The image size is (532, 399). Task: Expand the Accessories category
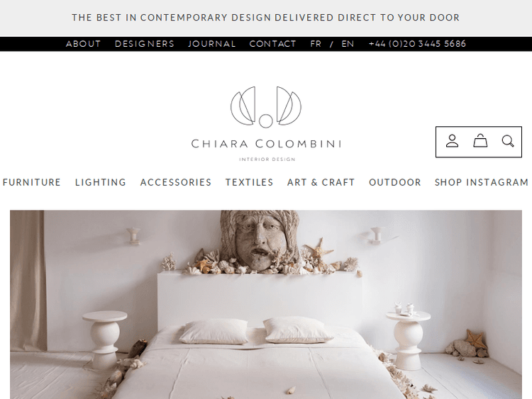(176, 182)
